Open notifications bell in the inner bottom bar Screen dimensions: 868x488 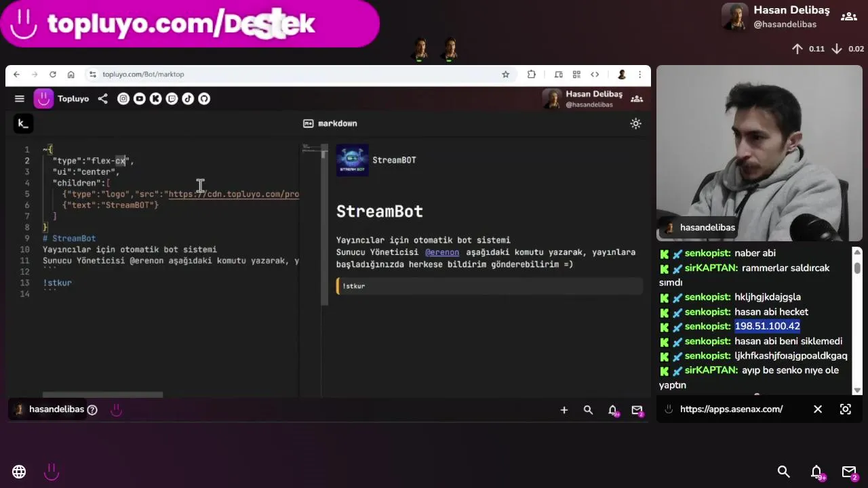pyautogui.click(x=613, y=410)
